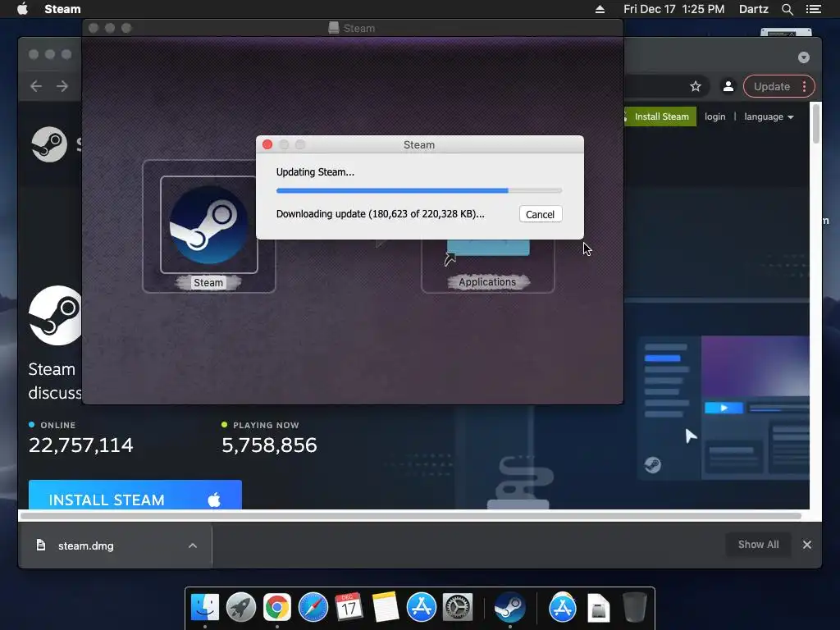Click the Chrome vertical scrollbar
Screen dimensions: 840x630
pyautogui.click(x=816, y=124)
